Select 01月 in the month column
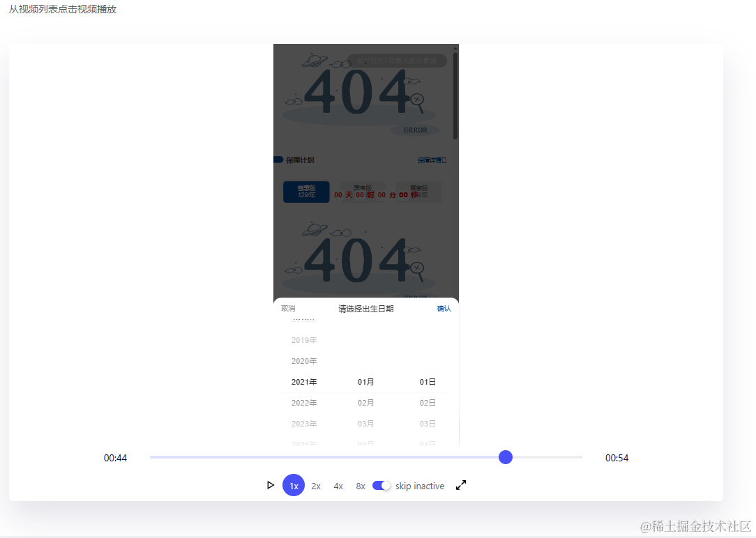 (x=365, y=382)
